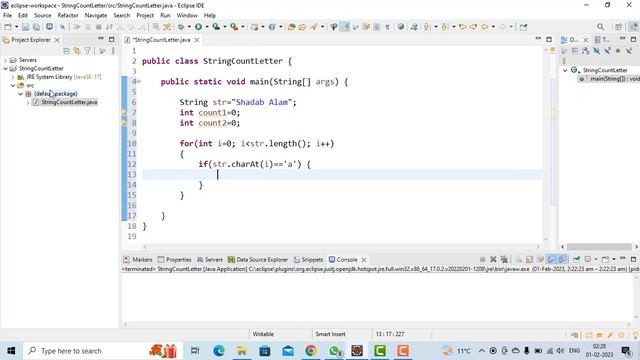This screenshot has width=640, height=360.
Task: Open Chrome from the taskbar
Action: (x=311, y=351)
